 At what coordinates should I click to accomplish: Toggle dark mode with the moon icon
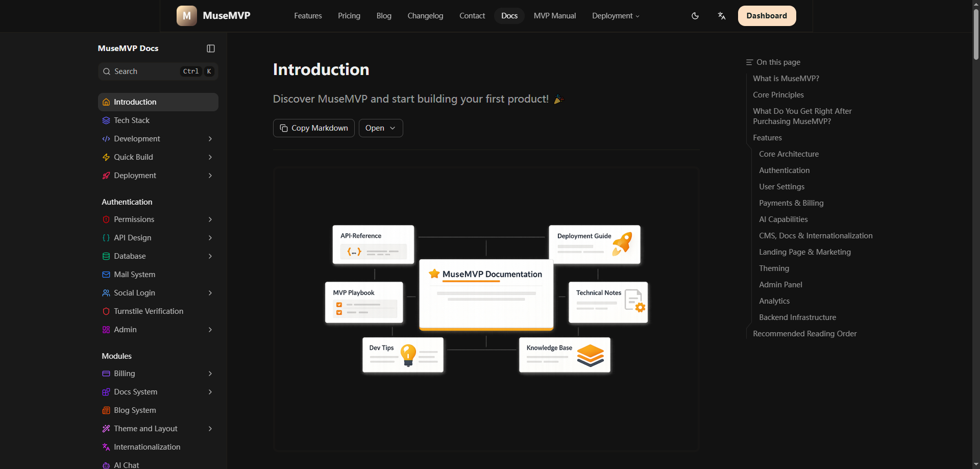pyautogui.click(x=695, y=16)
